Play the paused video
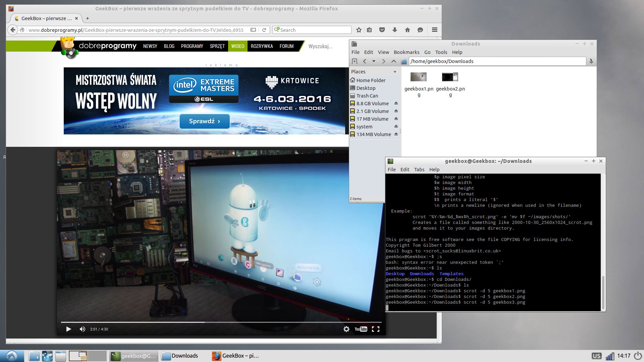The image size is (644, 362). pyautogui.click(x=68, y=329)
